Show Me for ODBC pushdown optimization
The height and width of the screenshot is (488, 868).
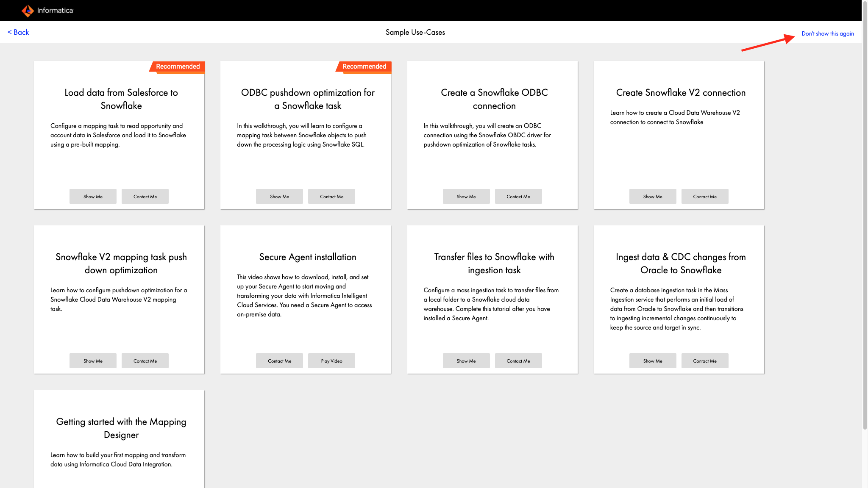pos(279,197)
